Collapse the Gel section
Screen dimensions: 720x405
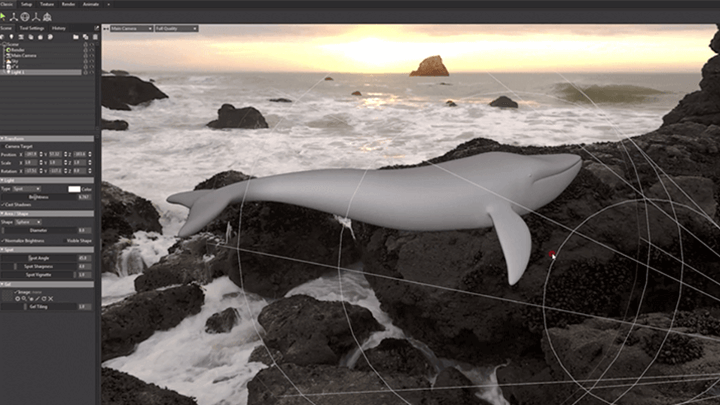tap(47, 284)
